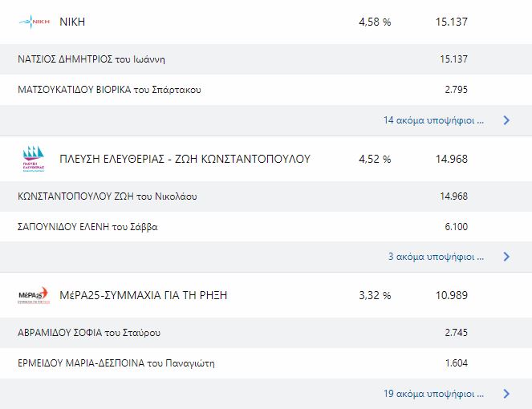Screen dimensions: 532x409
Task: Click the ΝΙΚΗ 4,58 % percentage
Action: [375, 22]
